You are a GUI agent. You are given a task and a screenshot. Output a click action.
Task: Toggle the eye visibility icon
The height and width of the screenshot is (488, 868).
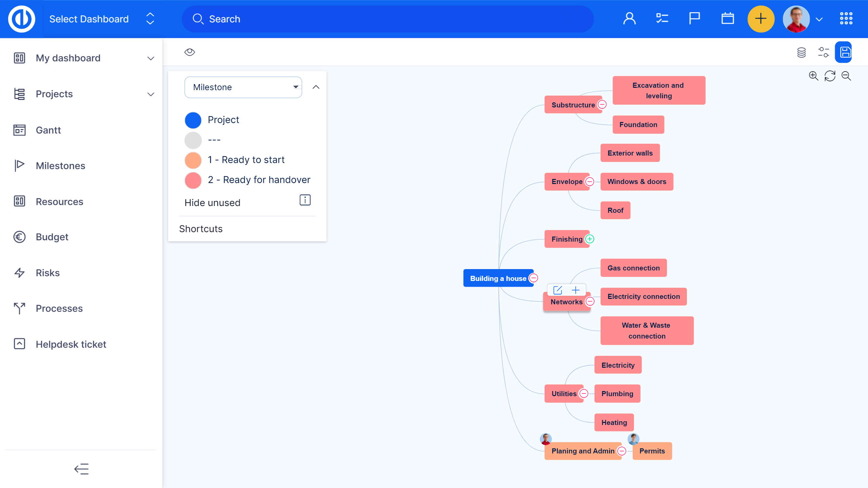190,52
